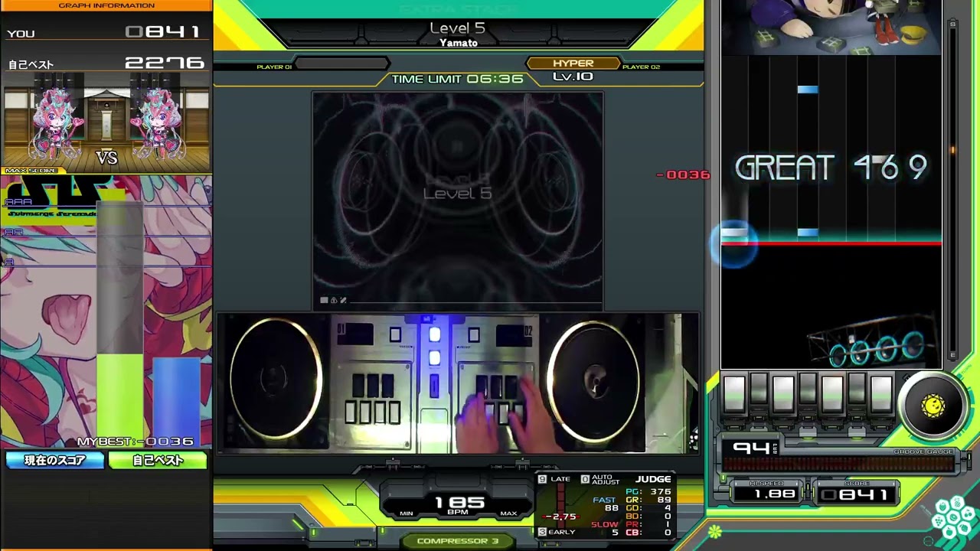Click the 3 key icon beside EARLY
Viewport: 980px width, 551px height.
542,532
